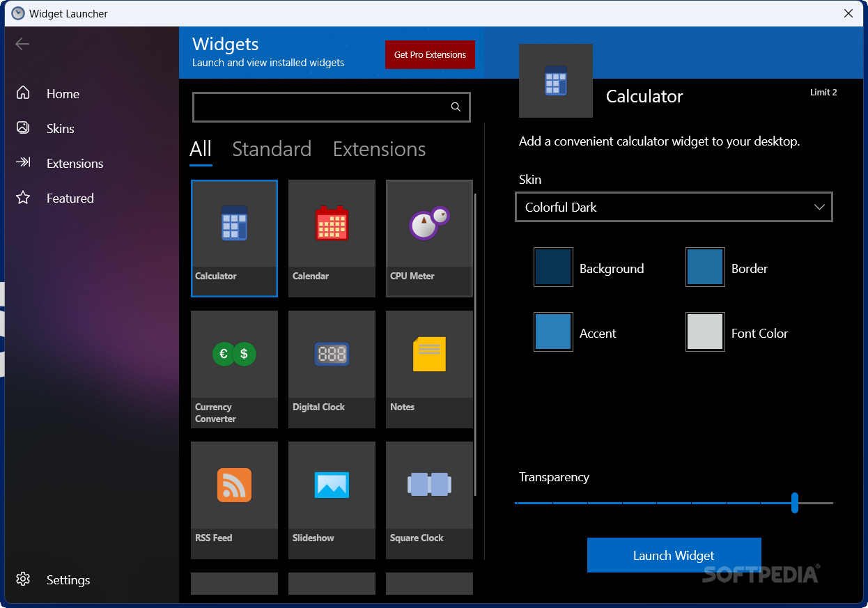
Task: Select the Calendar widget tile
Action: [x=332, y=238]
